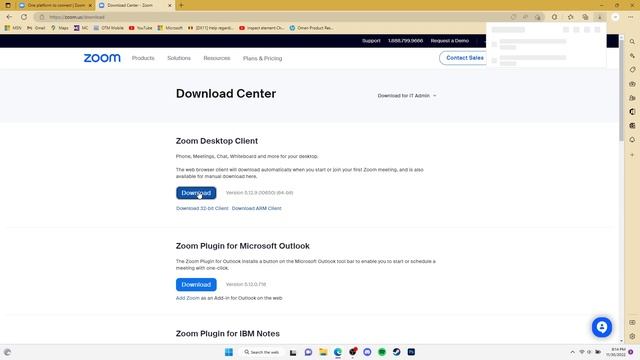
Task: Open Steam from the taskbar
Action: tap(396, 352)
